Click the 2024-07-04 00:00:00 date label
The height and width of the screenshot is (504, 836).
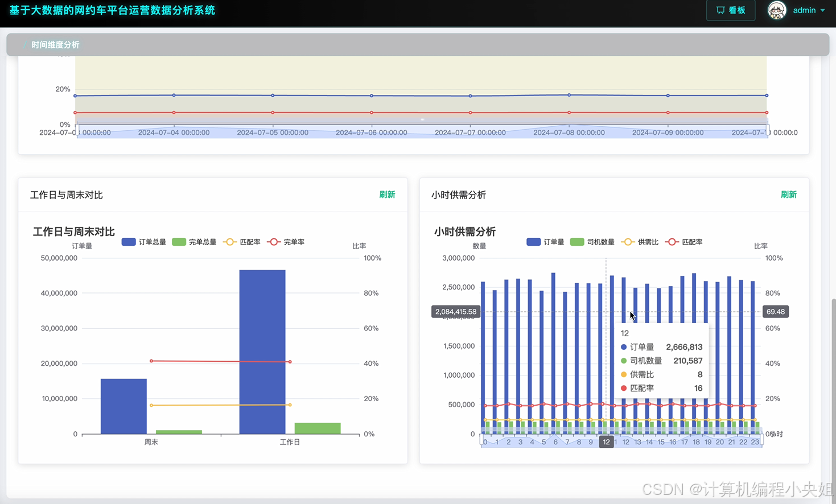tap(174, 133)
